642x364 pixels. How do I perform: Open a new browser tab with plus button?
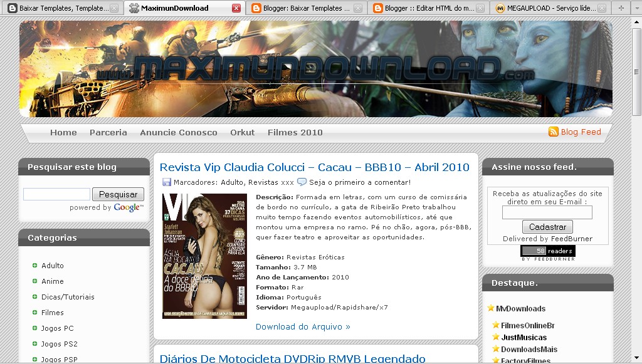point(621,8)
